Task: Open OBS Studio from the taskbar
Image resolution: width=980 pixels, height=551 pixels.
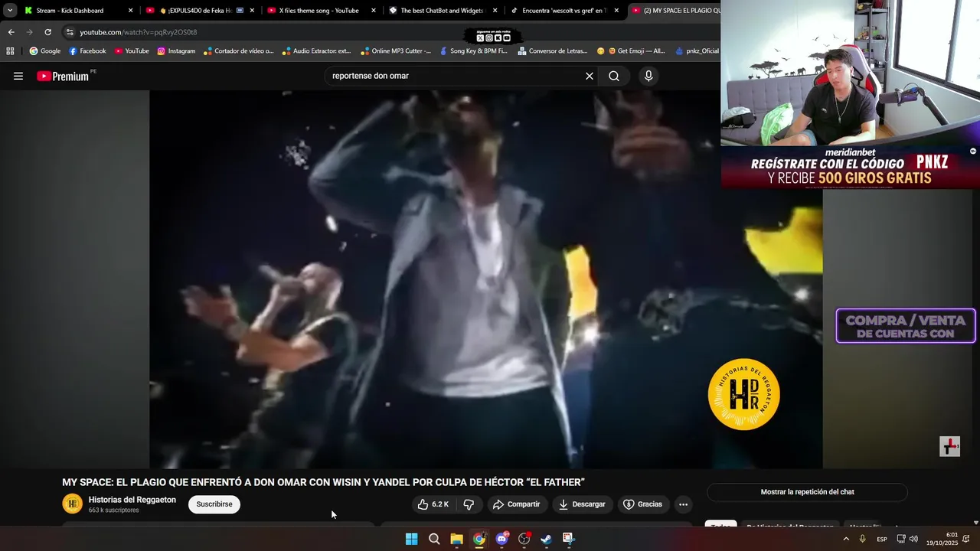Action: 524,539
